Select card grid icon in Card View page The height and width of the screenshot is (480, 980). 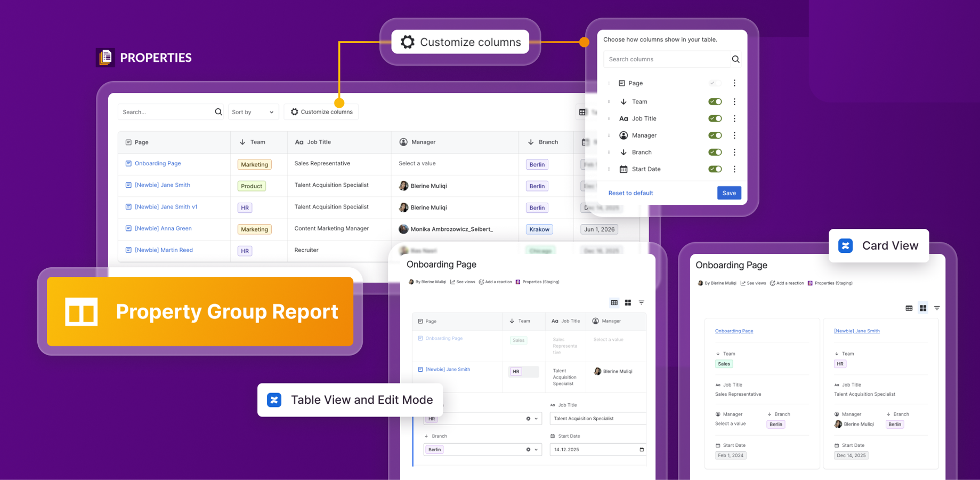923,308
